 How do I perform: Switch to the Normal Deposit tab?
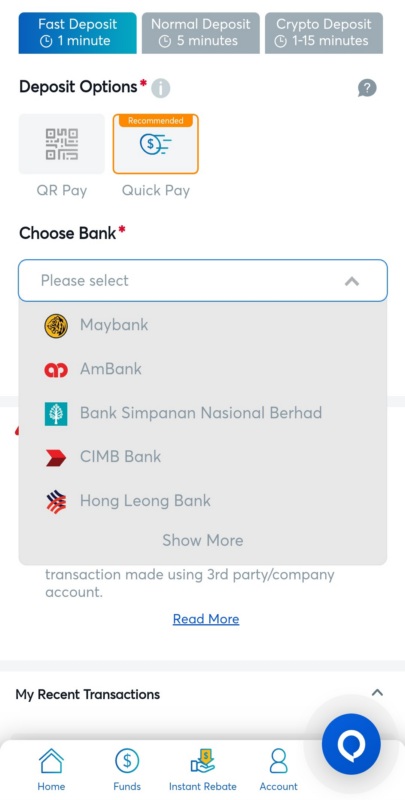coord(200,33)
